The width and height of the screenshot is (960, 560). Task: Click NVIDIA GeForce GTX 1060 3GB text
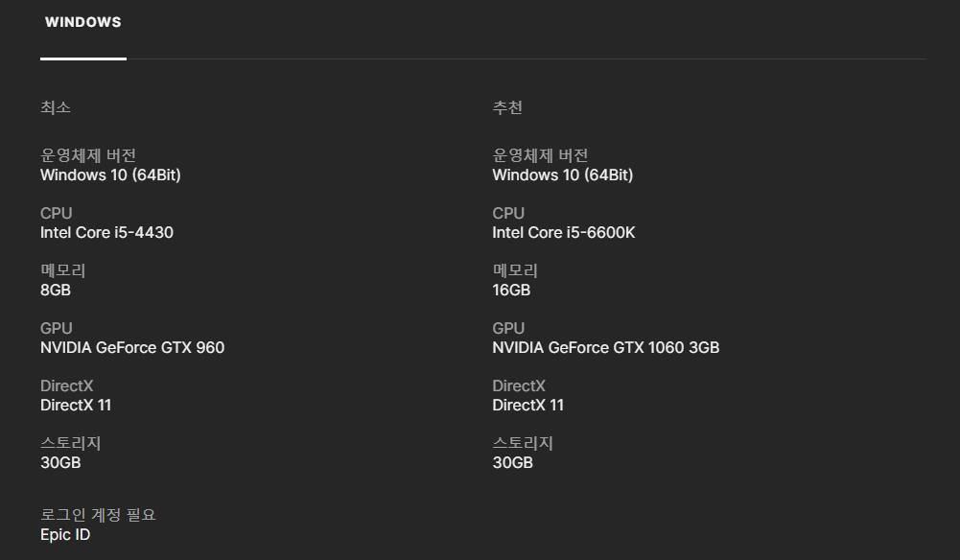(605, 347)
